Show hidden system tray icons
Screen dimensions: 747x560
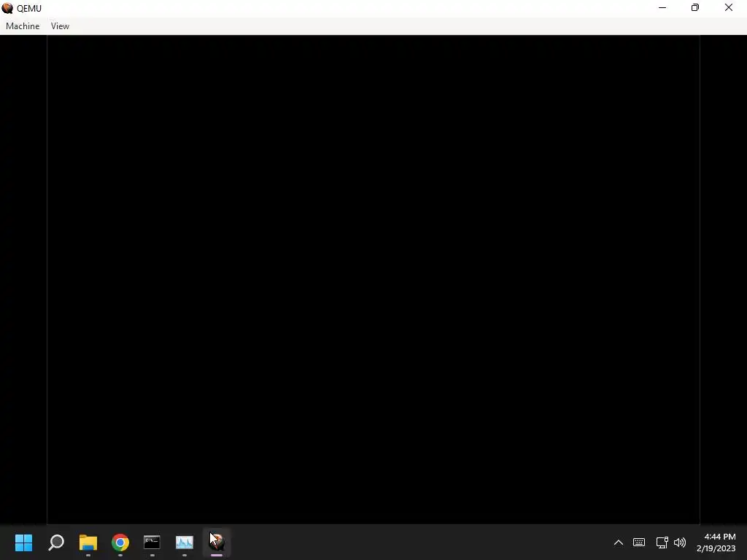pyautogui.click(x=619, y=542)
